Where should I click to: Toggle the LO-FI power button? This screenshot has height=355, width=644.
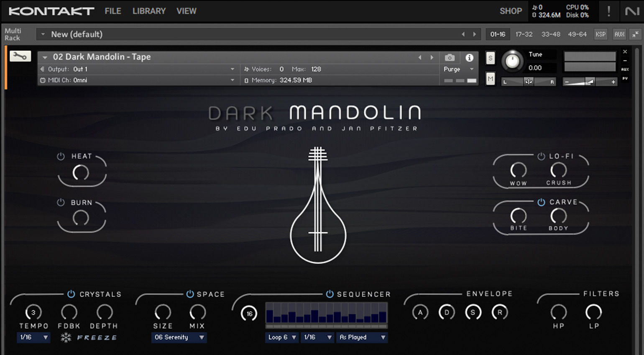[541, 156]
